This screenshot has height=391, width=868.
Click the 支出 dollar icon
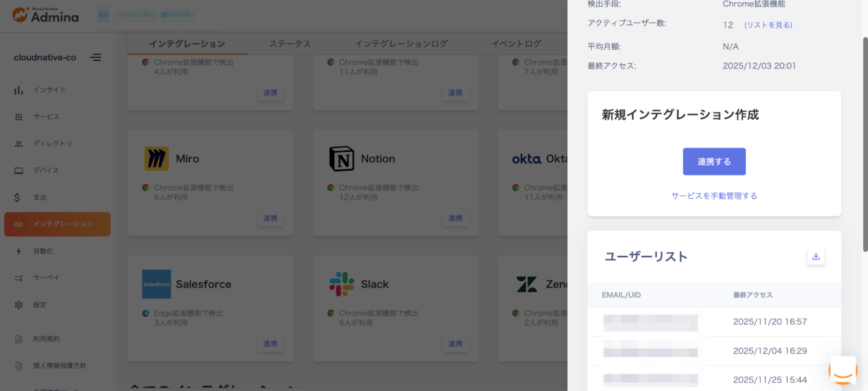(x=19, y=197)
